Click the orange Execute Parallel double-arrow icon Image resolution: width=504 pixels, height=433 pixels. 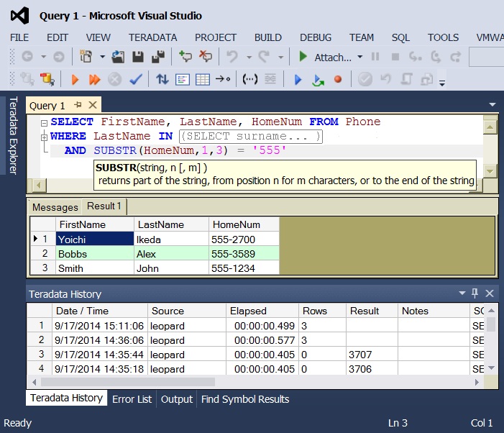(94, 79)
